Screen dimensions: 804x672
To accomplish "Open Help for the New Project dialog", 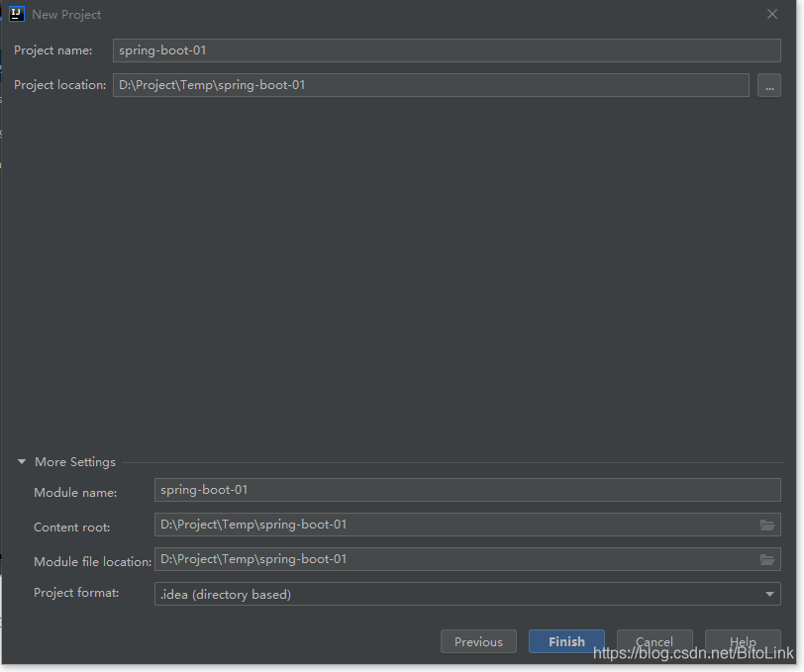I will tap(743, 641).
